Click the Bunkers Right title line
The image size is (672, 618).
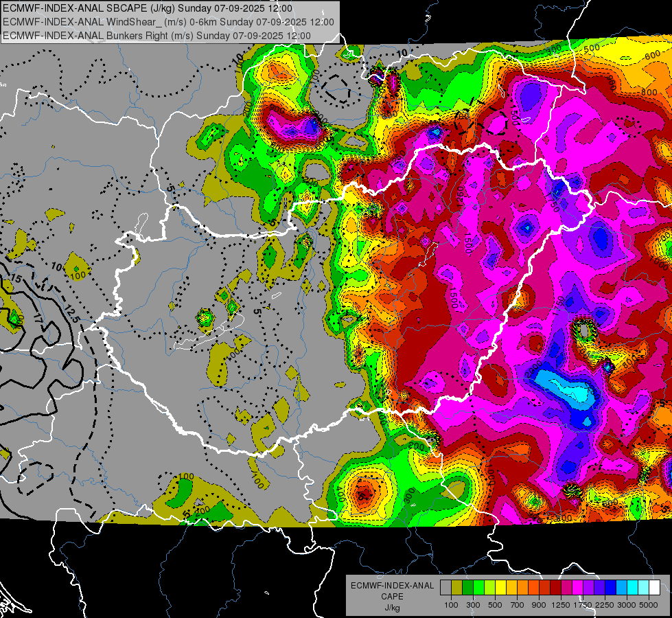point(157,36)
